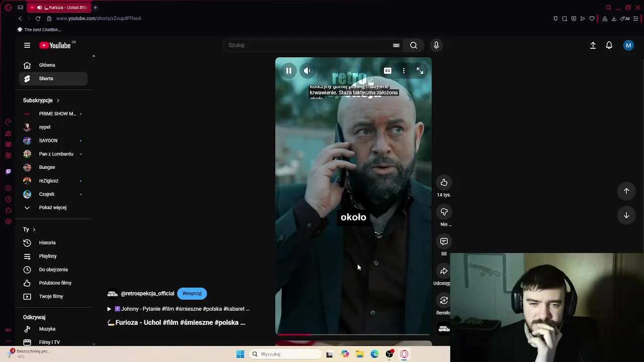Image resolution: width=644 pixels, height=362 pixels.
Task: Open the Pan z Lombardu channel
Action: pyautogui.click(x=53, y=154)
